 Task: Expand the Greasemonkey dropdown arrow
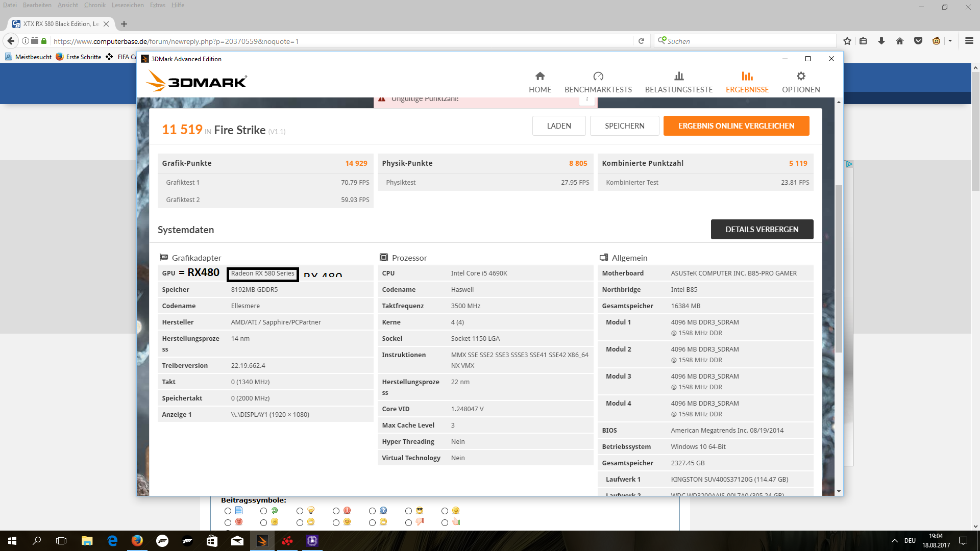point(950,41)
